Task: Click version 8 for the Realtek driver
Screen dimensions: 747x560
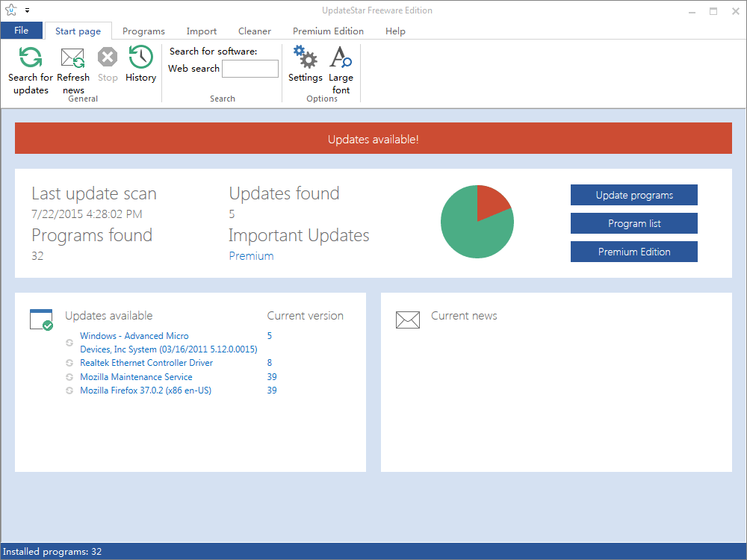Action: click(x=270, y=363)
